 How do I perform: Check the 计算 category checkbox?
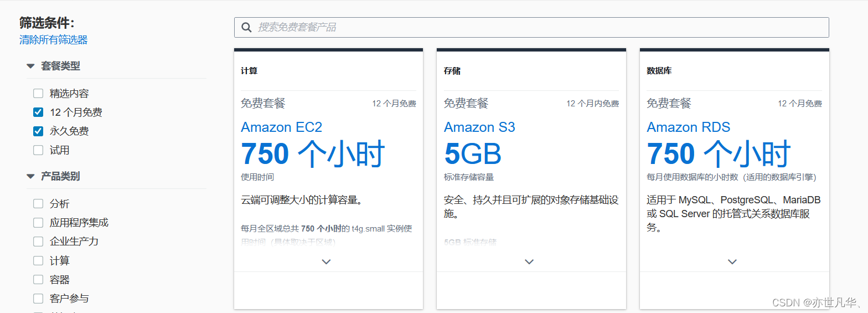coord(38,260)
